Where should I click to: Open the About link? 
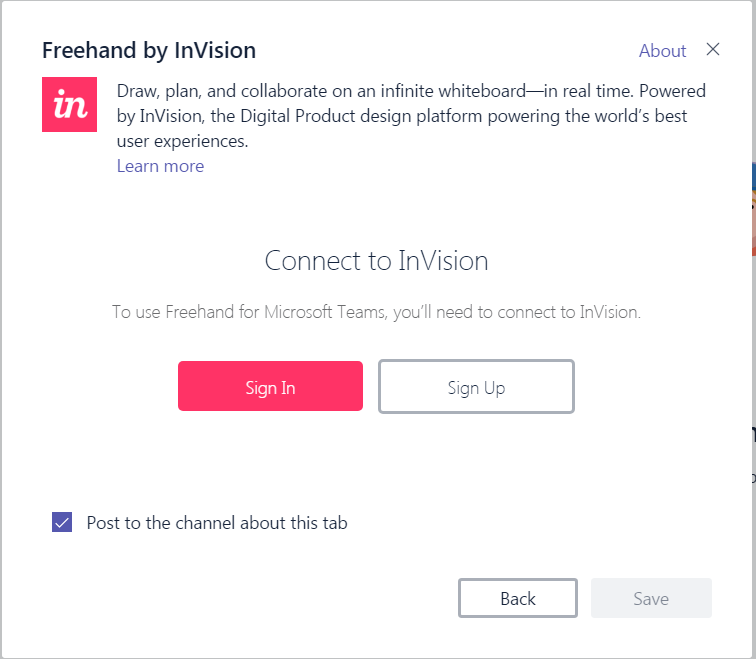(662, 51)
